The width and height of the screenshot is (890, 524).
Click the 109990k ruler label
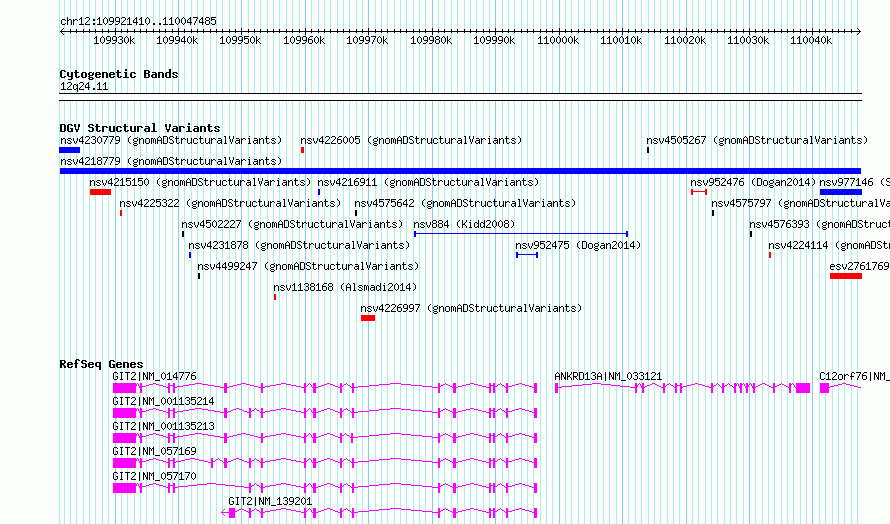(x=494, y=40)
